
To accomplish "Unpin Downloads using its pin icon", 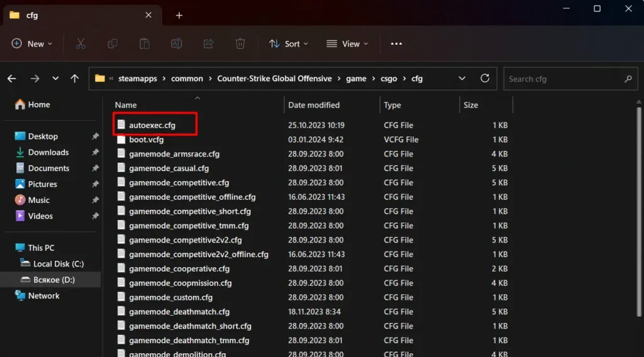I will coord(96,152).
